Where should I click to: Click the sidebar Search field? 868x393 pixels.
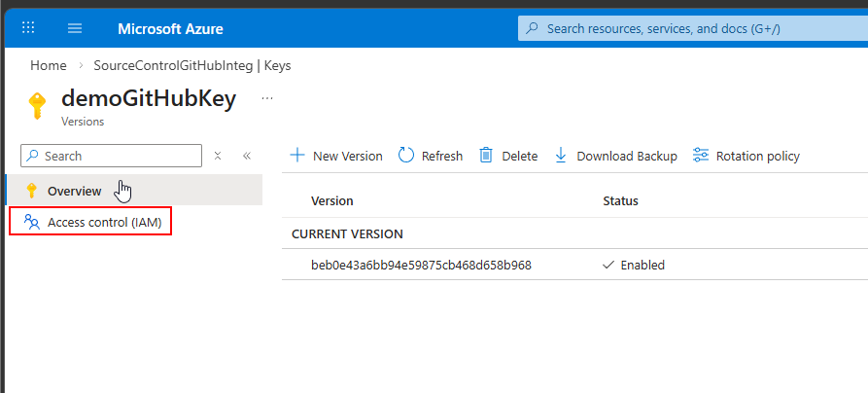pyautogui.click(x=111, y=156)
